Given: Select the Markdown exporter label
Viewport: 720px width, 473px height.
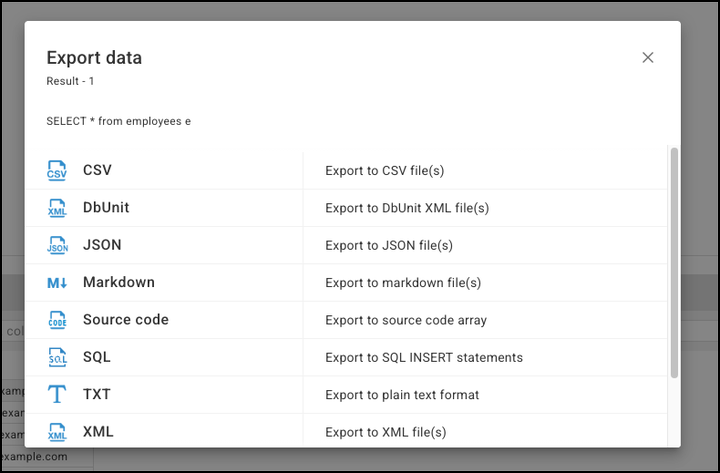Looking at the screenshot, I should (x=119, y=282).
